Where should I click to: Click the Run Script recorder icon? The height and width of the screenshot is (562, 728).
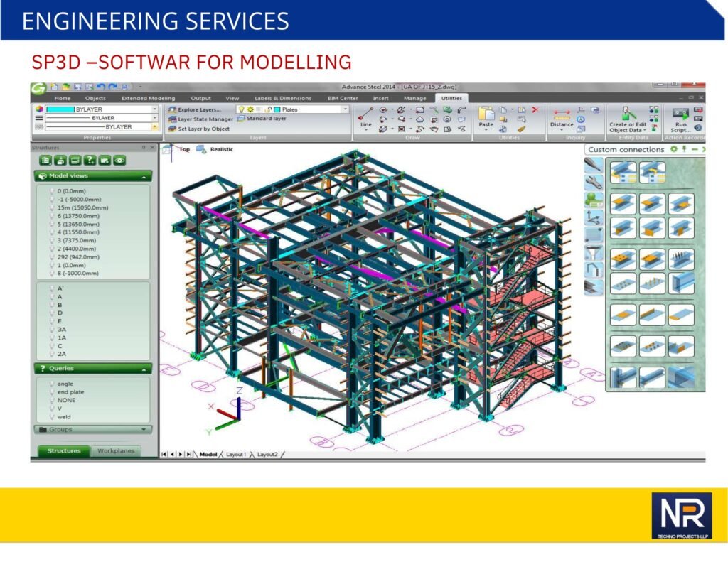(x=680, y=114)
